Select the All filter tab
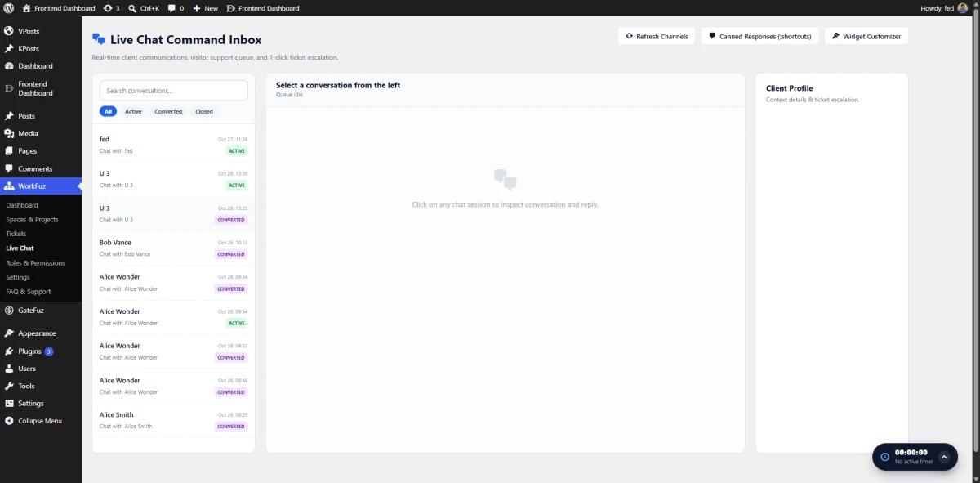Screen dimensions: 980x483 [x=108, y=111]
